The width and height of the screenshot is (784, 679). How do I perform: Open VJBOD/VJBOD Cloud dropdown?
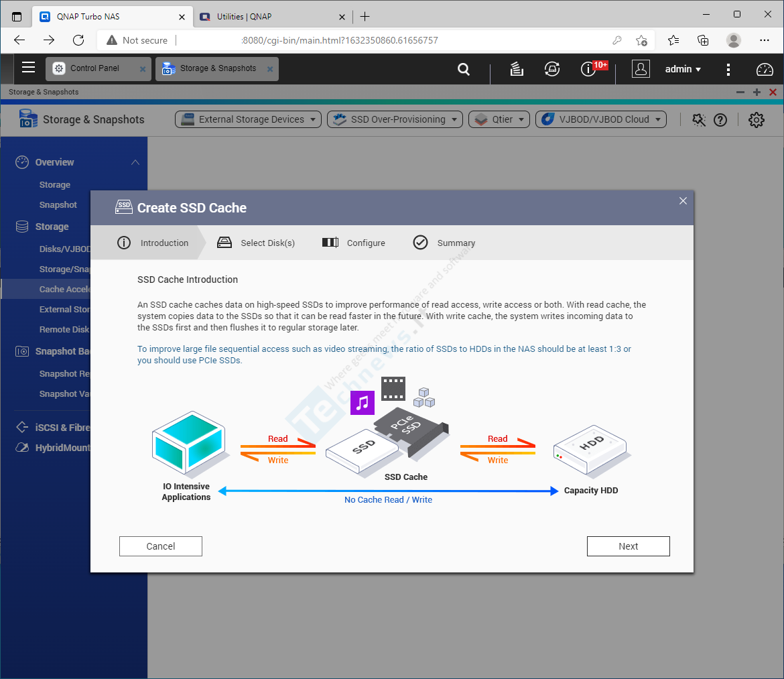tap(601, 119)
